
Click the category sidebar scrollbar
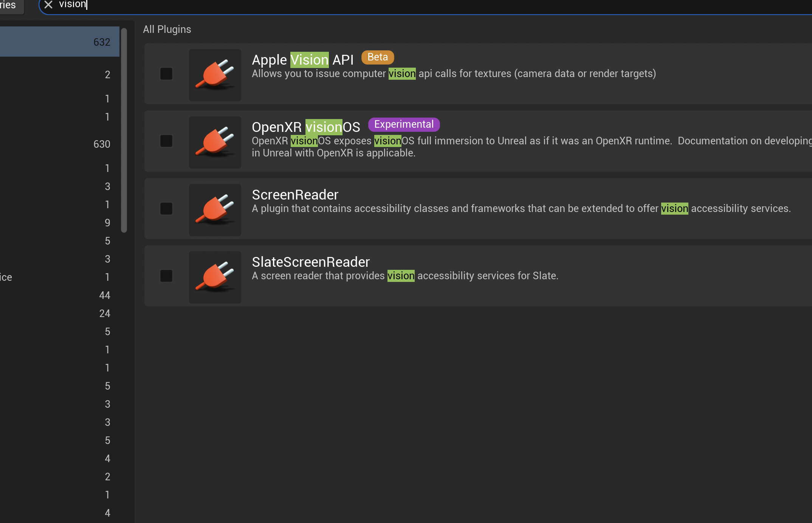[x=124, y=130]
